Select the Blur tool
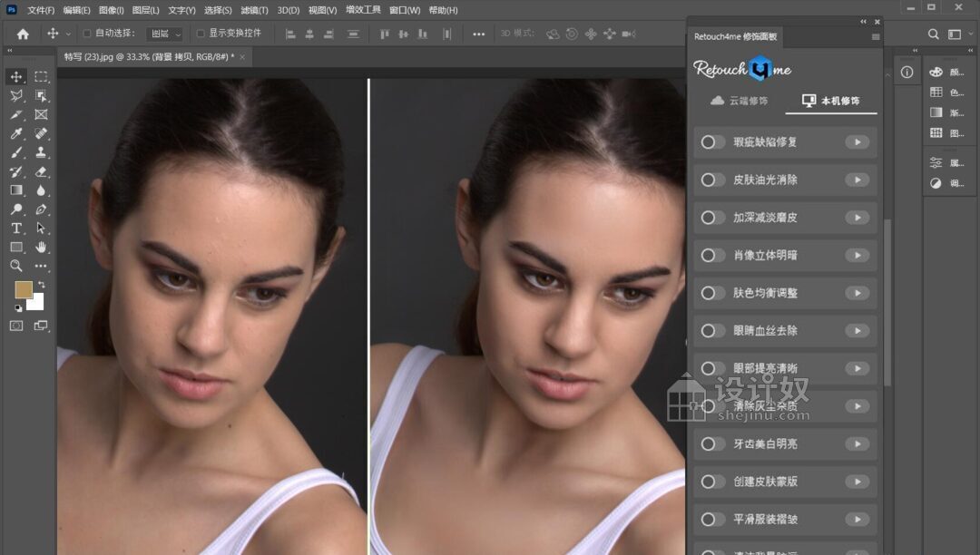The width and height of the screenshot is (980, 555). pos(41,190)
